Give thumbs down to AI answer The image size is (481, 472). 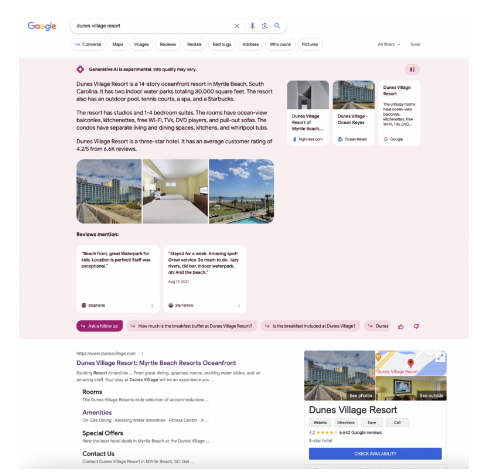coord(416,326)
